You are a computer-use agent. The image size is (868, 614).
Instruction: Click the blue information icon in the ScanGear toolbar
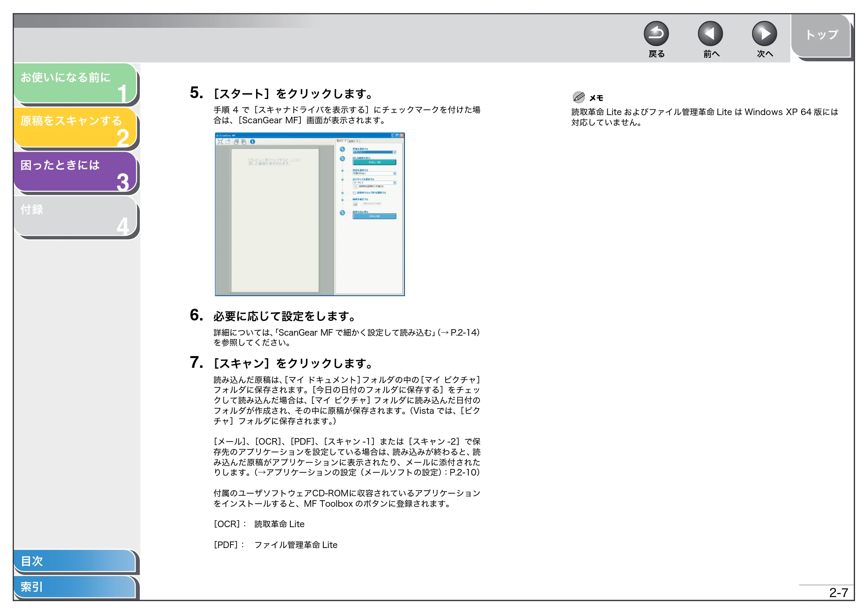click(253, 142)
